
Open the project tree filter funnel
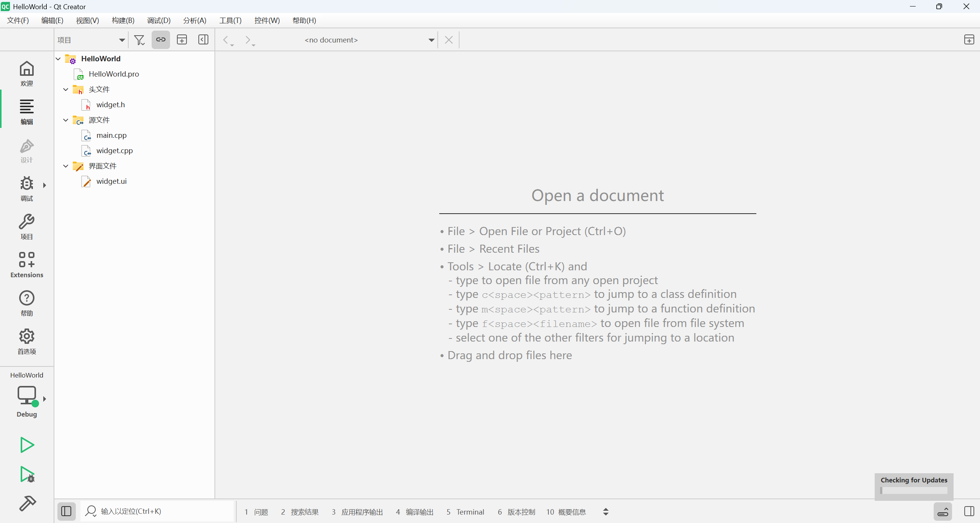(x=139, y=40)
